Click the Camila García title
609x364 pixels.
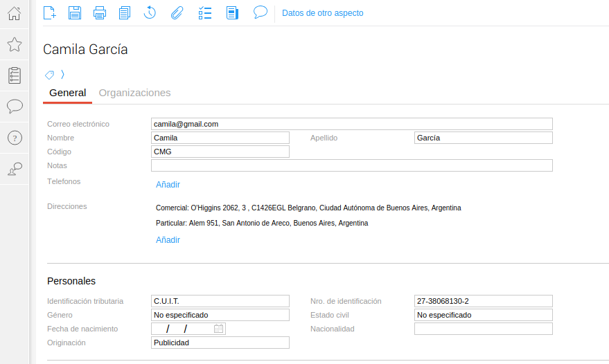click(x=85, y=50)
